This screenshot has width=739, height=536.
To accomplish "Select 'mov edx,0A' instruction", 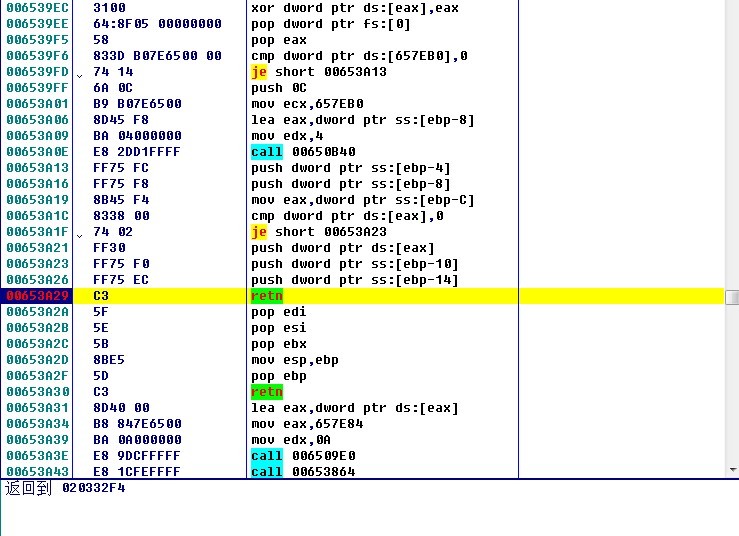I will pos(291,440).
